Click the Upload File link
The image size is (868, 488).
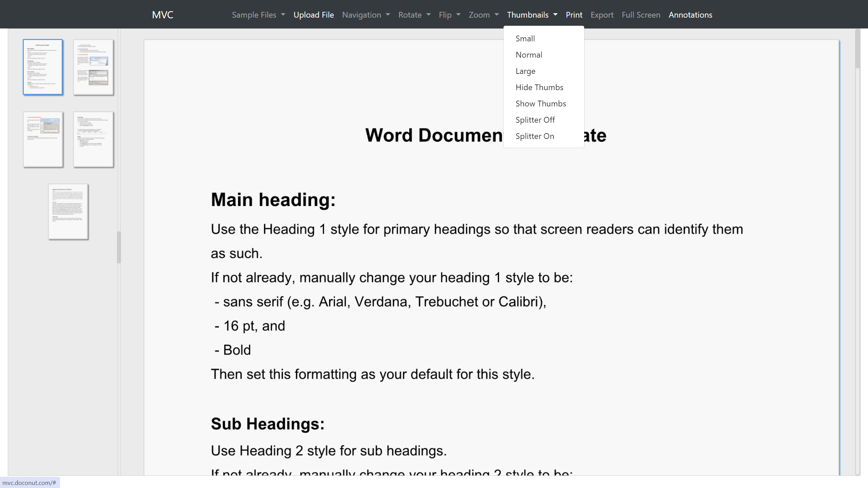(314, 15)
